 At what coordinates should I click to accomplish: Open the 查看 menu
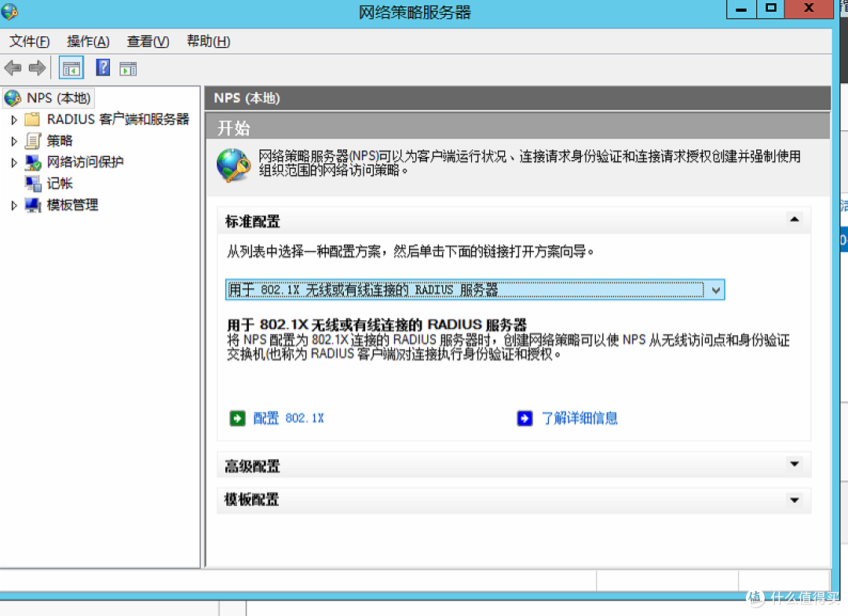[148, 42]
